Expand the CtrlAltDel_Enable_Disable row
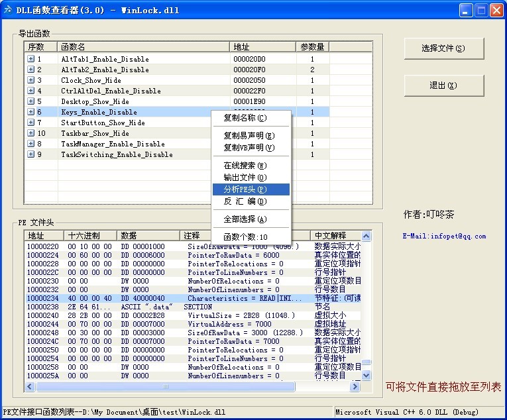The image size is (507, 420). tap(30, 91)
